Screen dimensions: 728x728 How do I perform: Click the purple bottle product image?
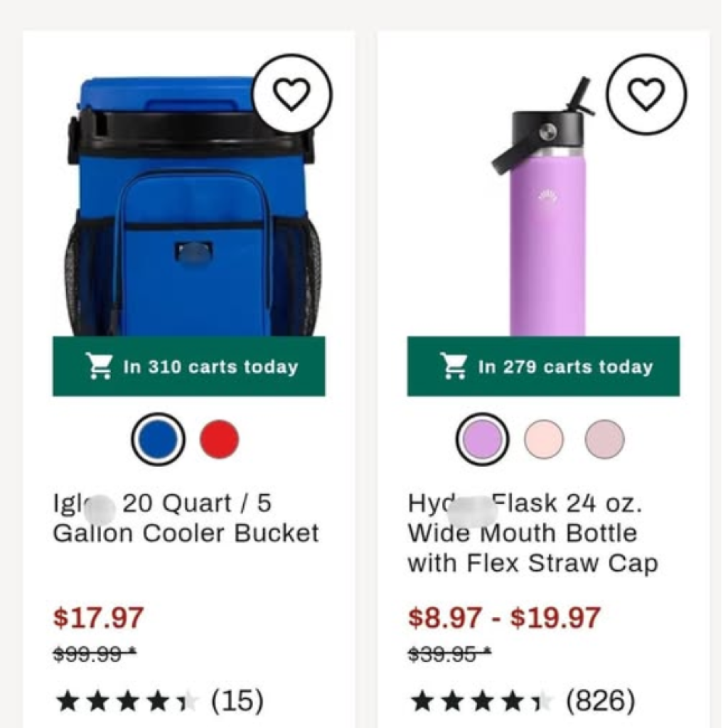point(546,220)
